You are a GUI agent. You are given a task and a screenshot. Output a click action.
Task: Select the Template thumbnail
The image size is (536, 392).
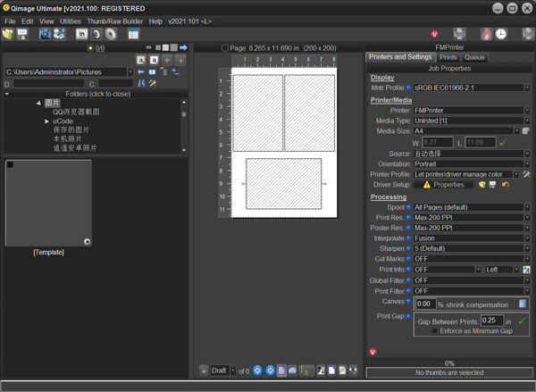(48, 204)
